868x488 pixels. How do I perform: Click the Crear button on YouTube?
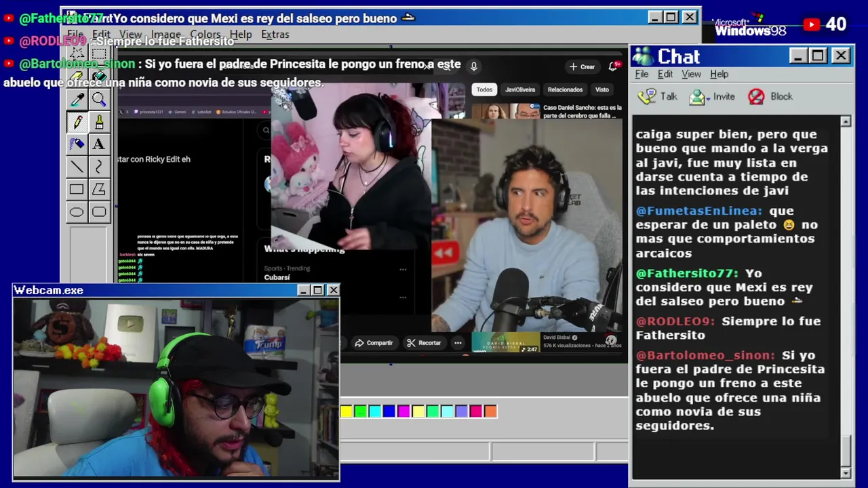(x=583, y=66)
